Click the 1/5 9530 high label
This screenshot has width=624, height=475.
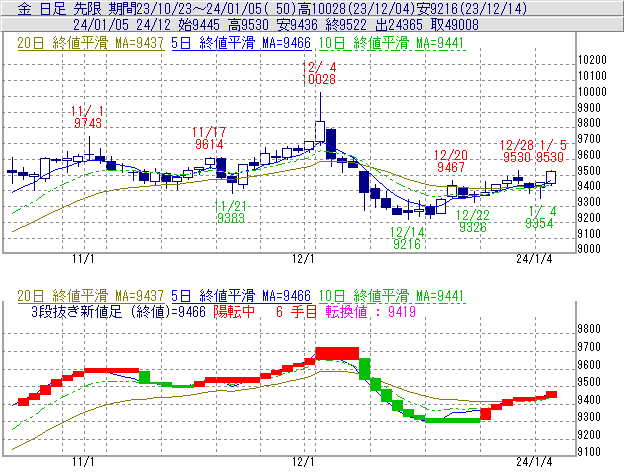[x=551, y=151]
